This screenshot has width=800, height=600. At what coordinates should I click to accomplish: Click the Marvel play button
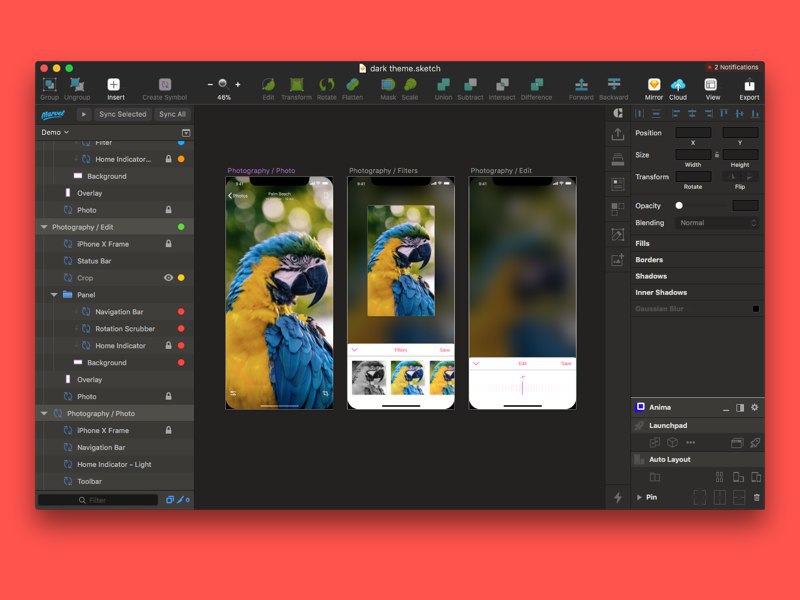tap(84, 114)
